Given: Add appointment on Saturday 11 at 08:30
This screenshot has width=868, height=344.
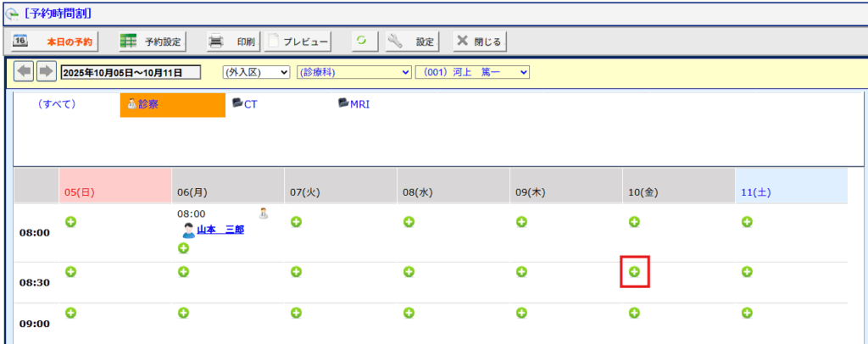Looking at the screenshot, I should coord(747,272).
